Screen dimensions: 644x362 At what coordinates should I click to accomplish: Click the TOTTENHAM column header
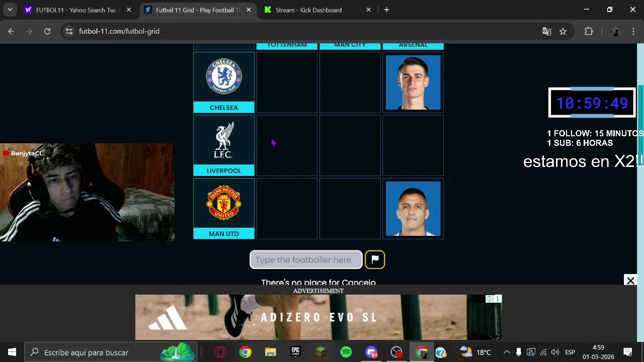pyautogui.click(x=287, y=46)
